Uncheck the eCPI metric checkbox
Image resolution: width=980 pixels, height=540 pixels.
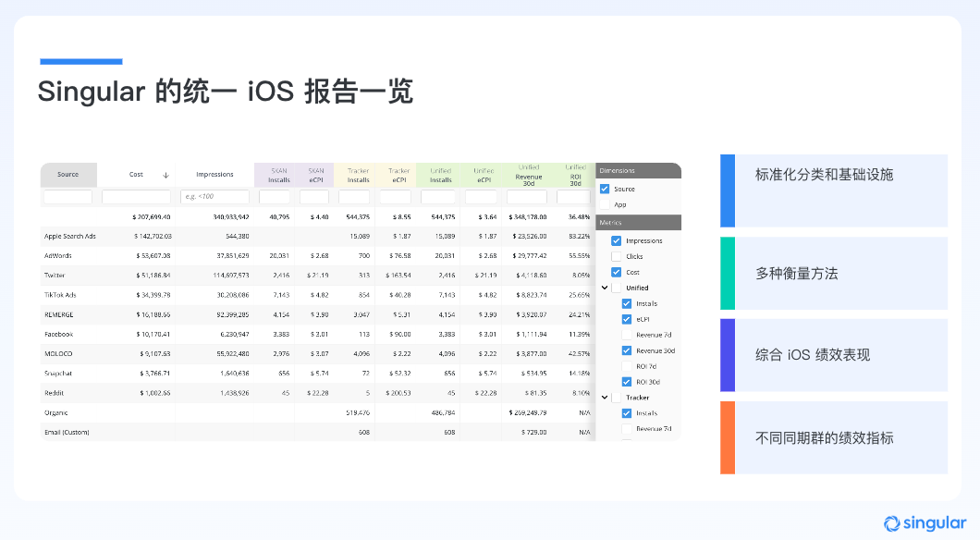pos(626,319)
